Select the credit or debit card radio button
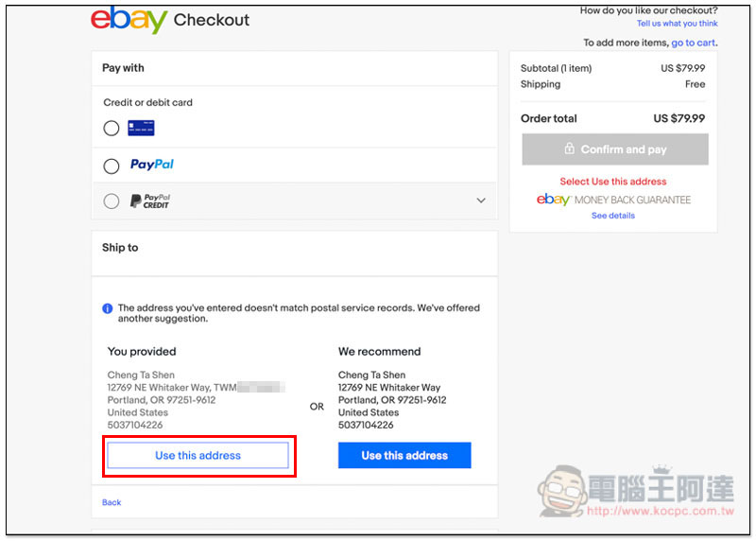The image size is (756, 541). [x=112, y=129]
